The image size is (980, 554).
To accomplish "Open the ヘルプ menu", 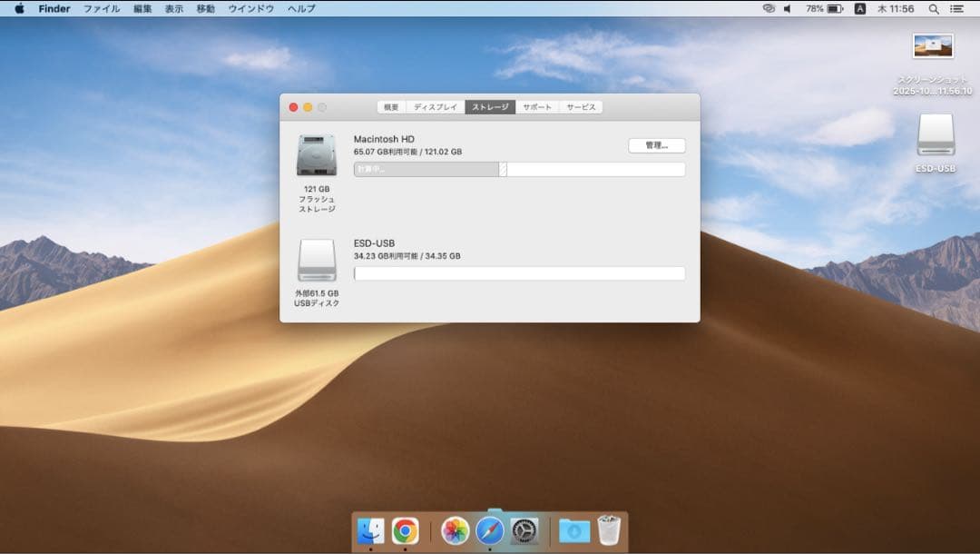I will point(301,9).
